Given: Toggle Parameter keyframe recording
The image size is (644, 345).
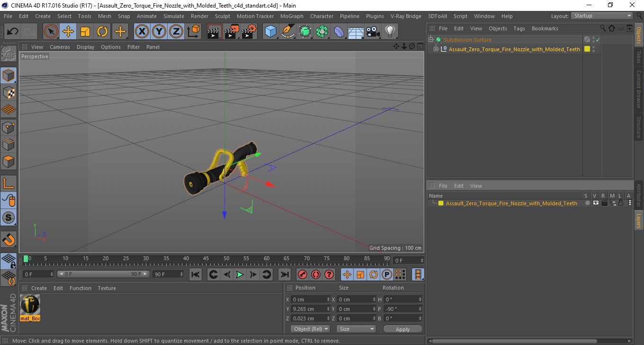Looking at the screenshot, I should coord(386,274).
